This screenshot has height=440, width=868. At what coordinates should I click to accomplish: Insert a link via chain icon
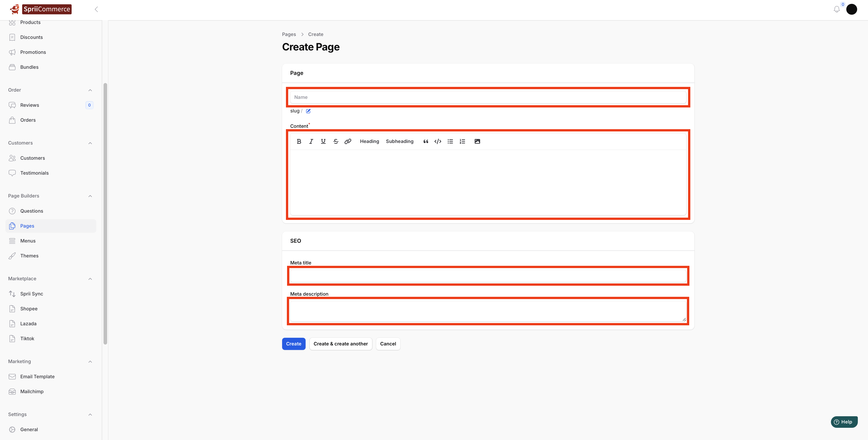(348, 141)
